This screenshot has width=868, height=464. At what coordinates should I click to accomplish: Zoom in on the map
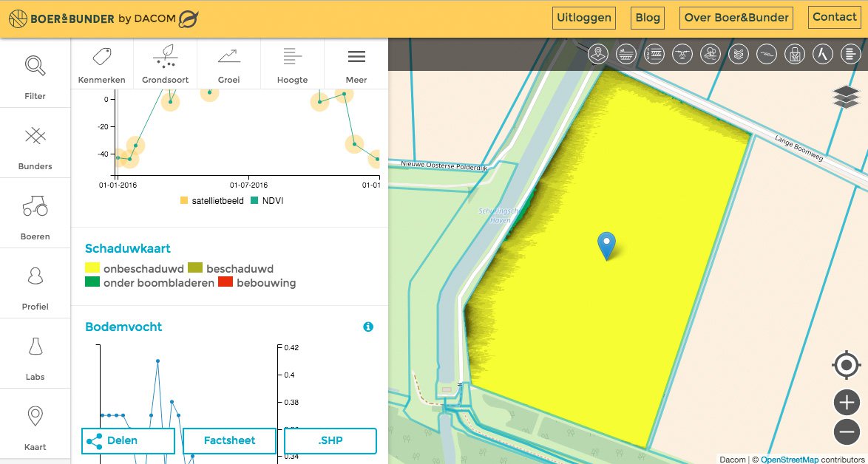click(x=847, y=403)
